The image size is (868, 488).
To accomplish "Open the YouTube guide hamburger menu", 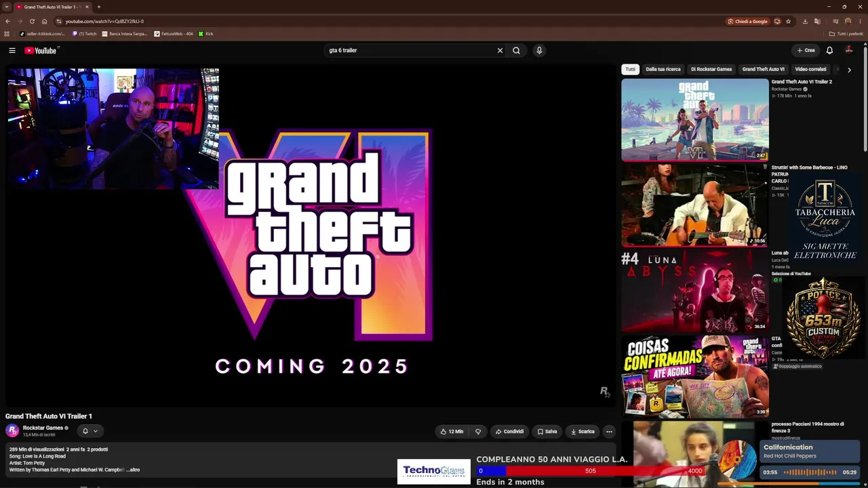I will (12, 50).
